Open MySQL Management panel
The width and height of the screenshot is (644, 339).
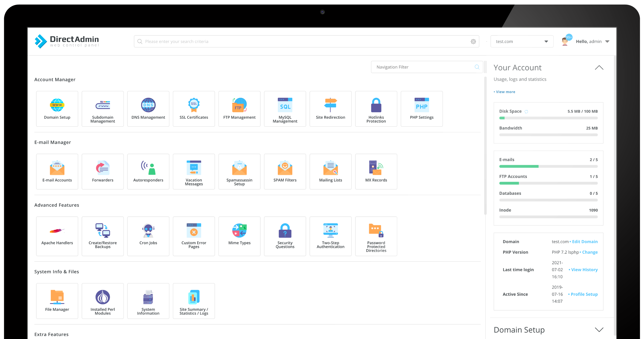coord(285,109)
